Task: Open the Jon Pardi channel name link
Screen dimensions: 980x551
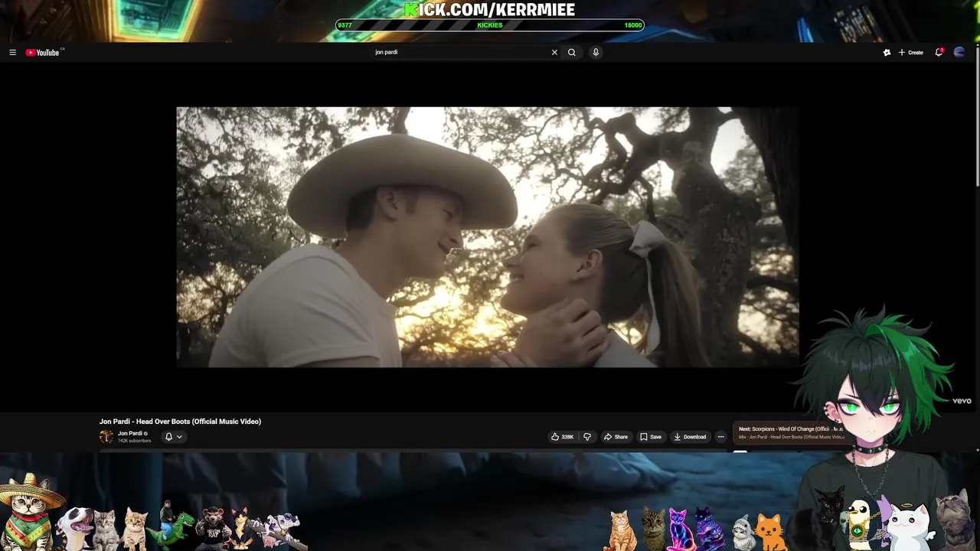Action: coord(131,434)
